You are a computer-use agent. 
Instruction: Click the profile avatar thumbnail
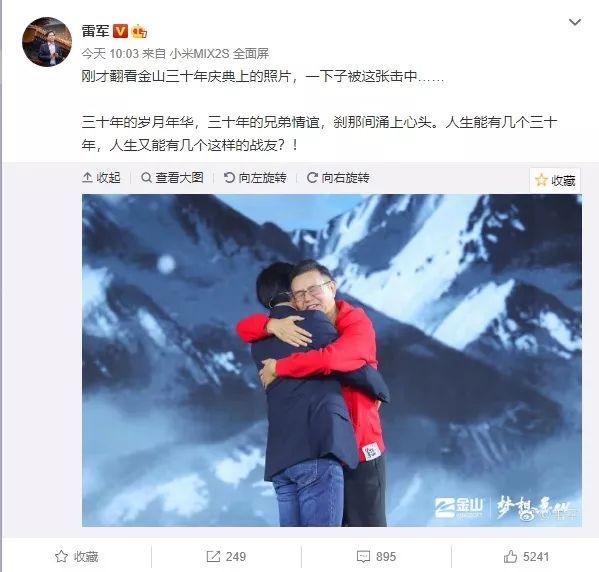tap(47, 42)
